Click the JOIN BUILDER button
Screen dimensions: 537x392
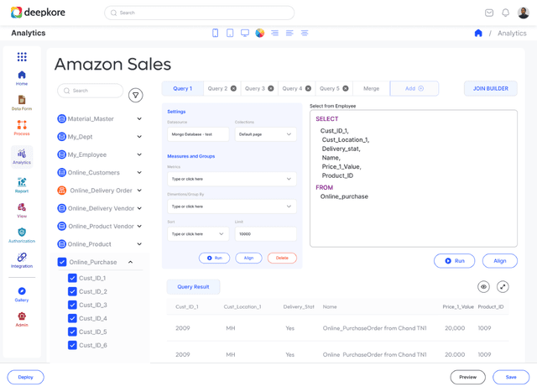coord(490,88)
